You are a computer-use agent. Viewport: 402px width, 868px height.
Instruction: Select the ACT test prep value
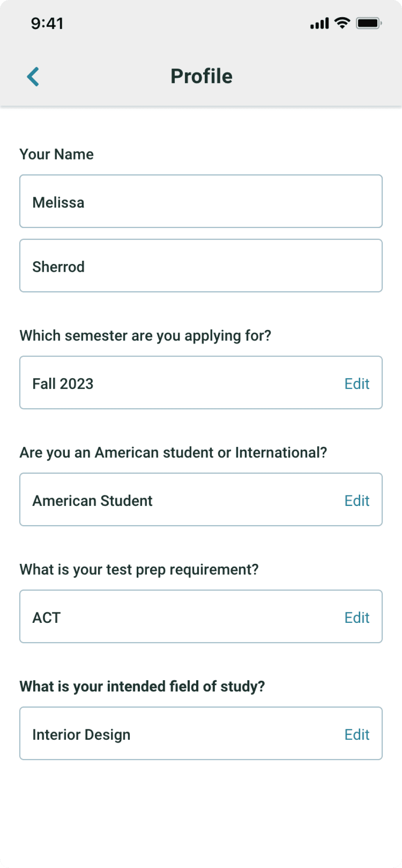pos(46,617)
